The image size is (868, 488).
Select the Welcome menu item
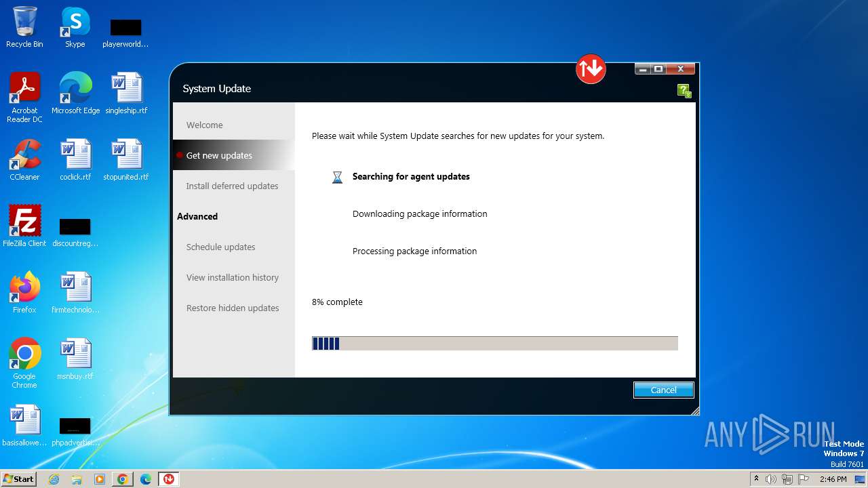tap(204, 125)
